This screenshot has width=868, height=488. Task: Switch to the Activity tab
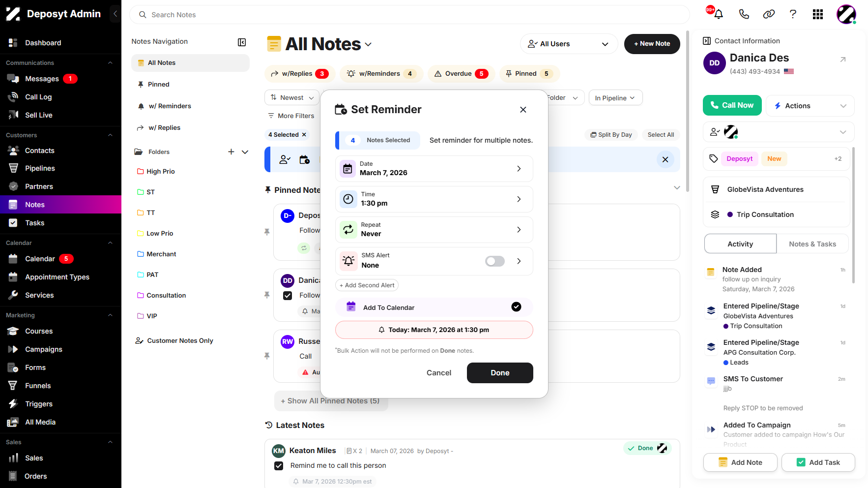click(x=740, y=244)
